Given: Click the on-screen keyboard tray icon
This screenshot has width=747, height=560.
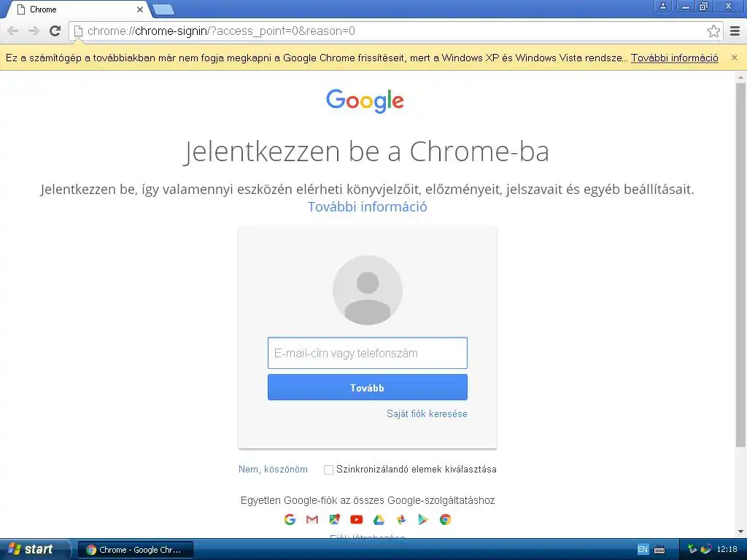Looking at the screenshot, I should (x=659, y=550).
